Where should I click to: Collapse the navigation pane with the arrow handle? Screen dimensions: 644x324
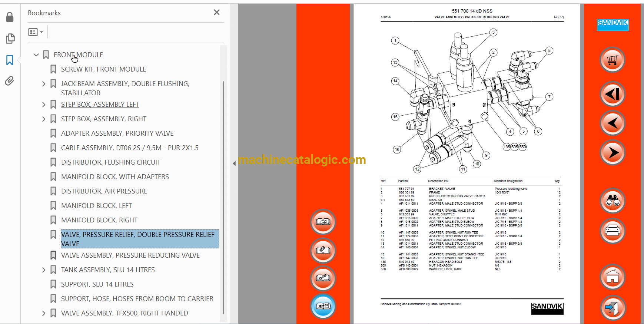[234, 163]
